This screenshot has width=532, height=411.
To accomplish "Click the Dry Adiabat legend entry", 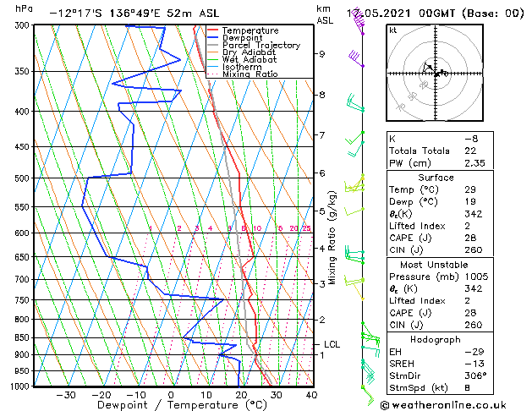I will click(x=241, y=52).
